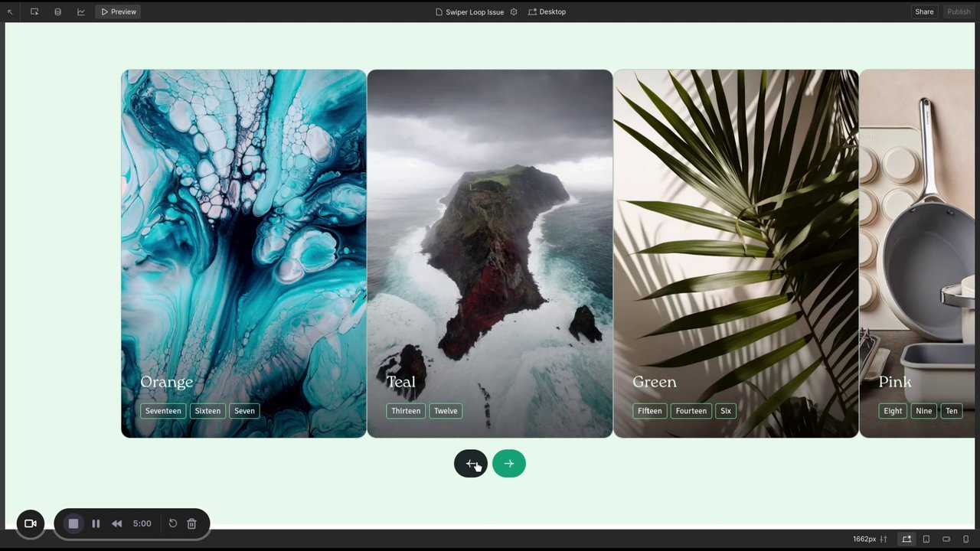Image resolution: width=980 pixels, height=551 pixels.
Task: Switch to the desktop starred breakpoint icon
Action: [906, 539]
